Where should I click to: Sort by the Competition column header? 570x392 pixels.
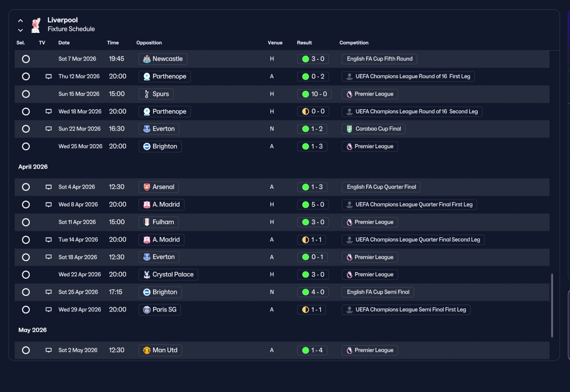pyautogui.click(x=354, y=43)
